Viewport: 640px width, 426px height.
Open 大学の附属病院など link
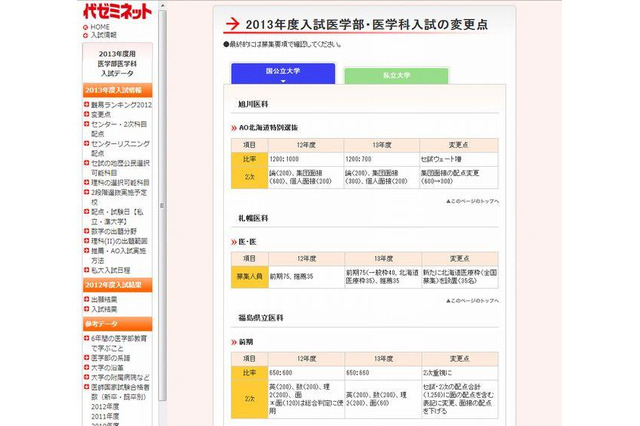pyautogui.click(x=120, y=377)
